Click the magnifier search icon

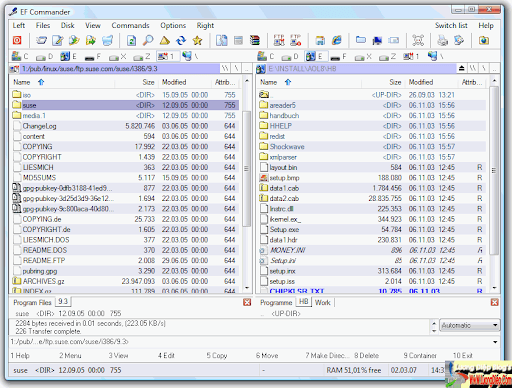(148, 40)
